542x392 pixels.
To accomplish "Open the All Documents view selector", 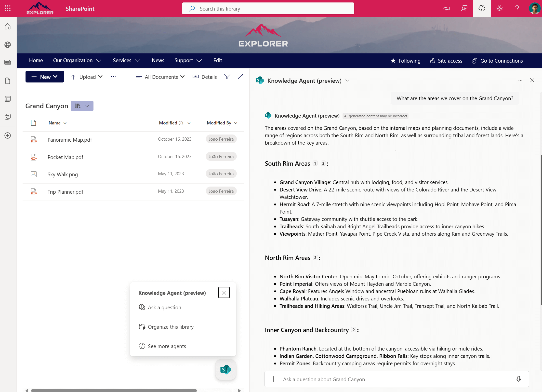I will click(x=160, y=77).
